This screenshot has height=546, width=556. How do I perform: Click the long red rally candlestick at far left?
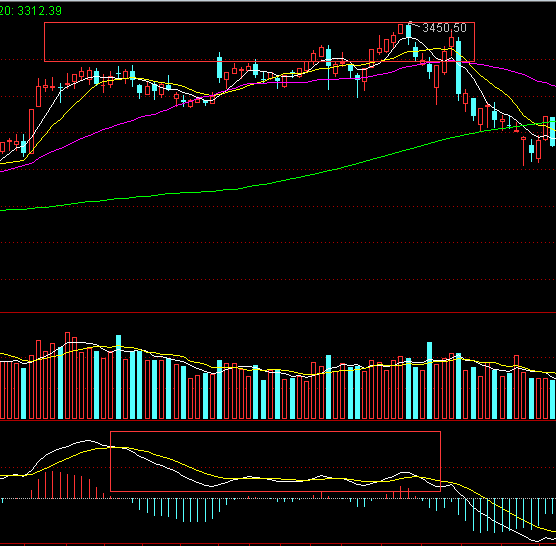click(31, 131)
